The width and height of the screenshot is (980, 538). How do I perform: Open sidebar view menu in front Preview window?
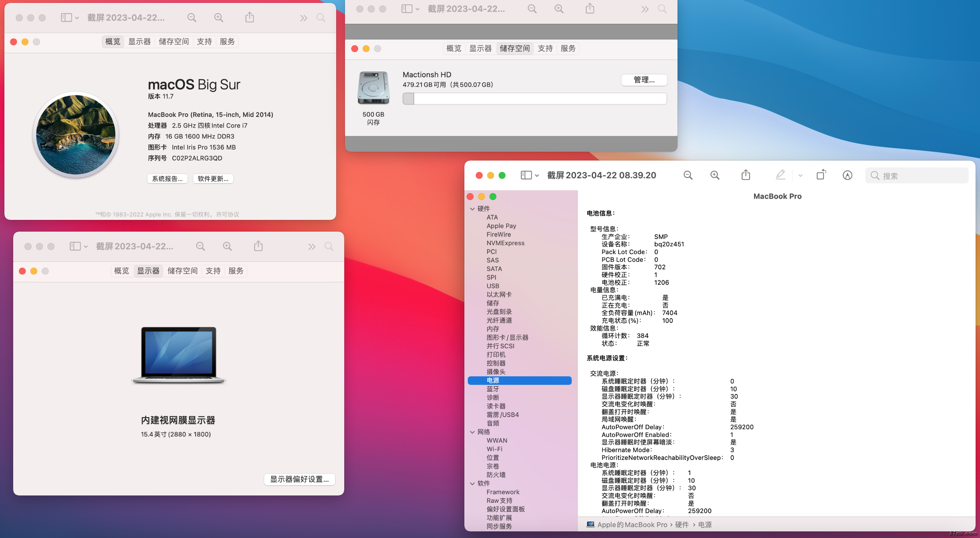(537, 176)
